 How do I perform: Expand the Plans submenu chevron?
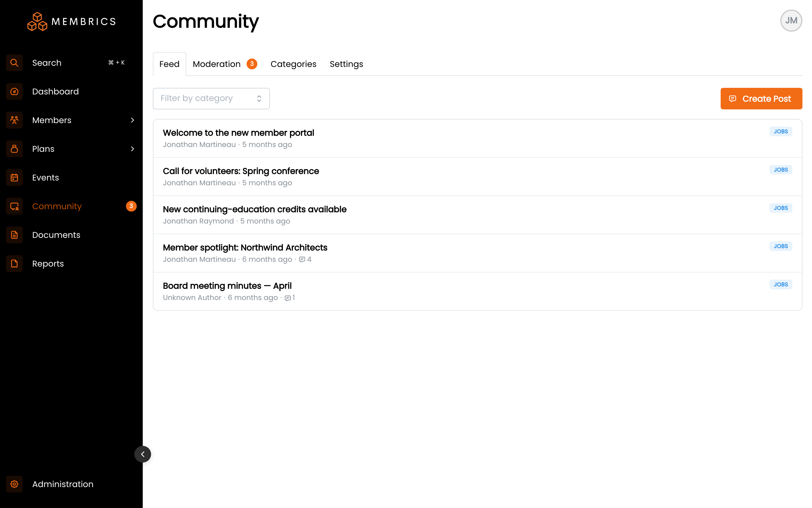tap(133, 149)
